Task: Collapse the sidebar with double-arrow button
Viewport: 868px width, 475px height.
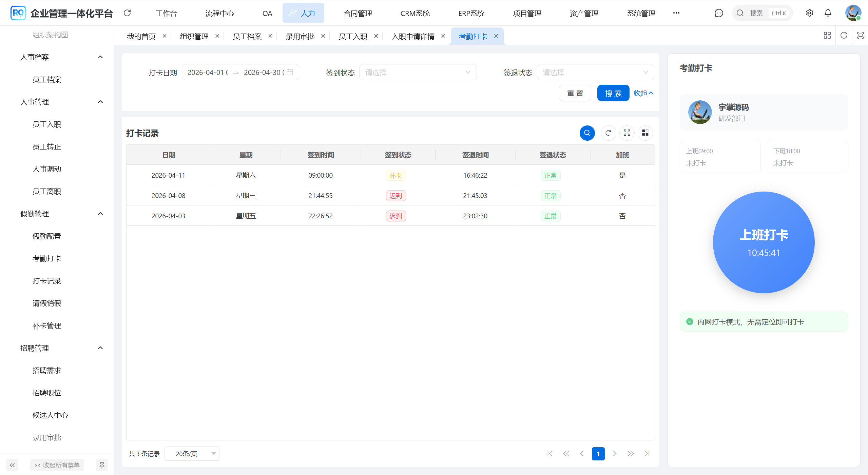Action: pos(12,465)
